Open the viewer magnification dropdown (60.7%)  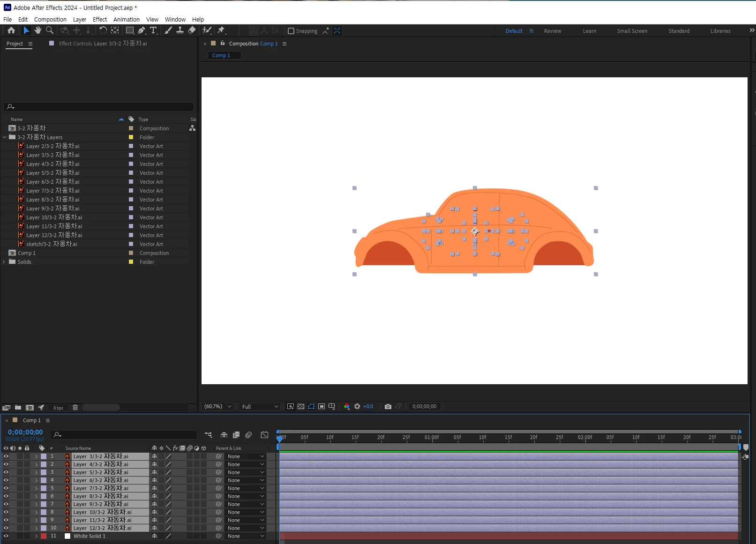[x=217, y=407]
